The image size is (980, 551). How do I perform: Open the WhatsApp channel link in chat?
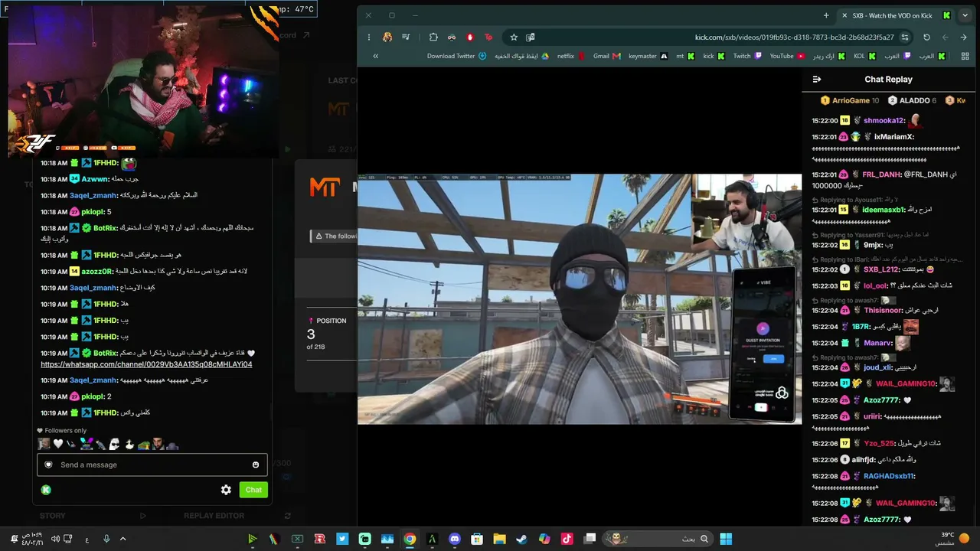(146, 364)
